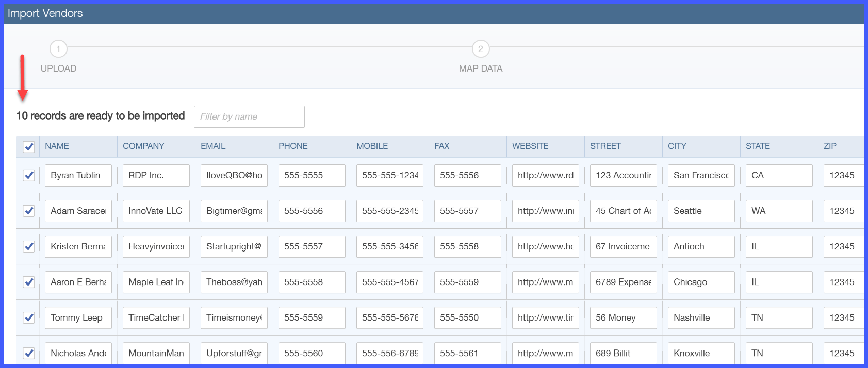868x368 pixels.
Task: Edit the 45 Chart of Accounts street field
Action: [x=624, y=211]
